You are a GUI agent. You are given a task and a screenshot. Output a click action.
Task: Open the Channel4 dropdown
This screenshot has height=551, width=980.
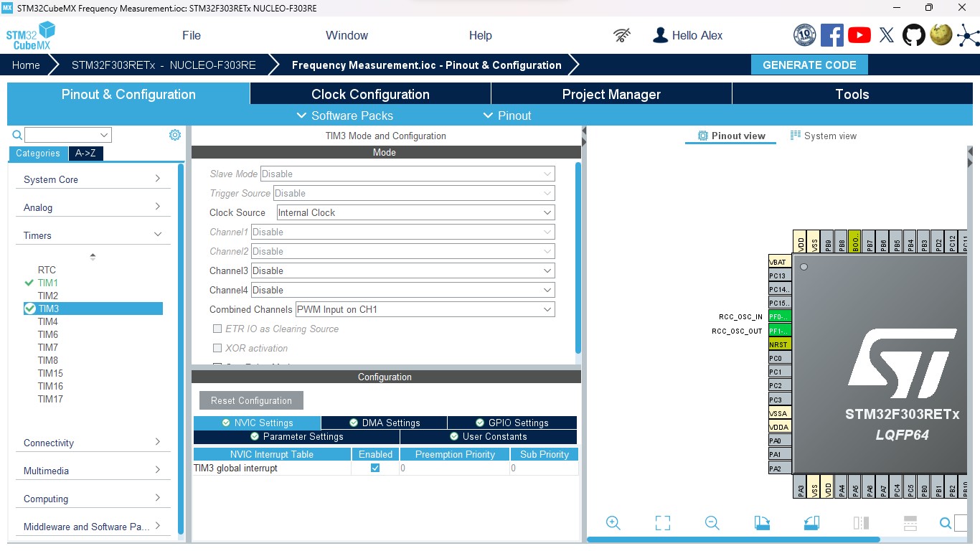coord(402,290)
